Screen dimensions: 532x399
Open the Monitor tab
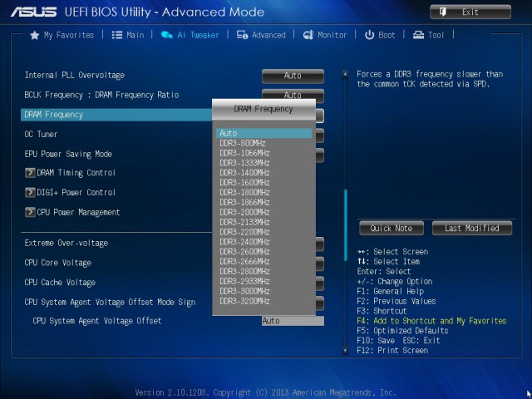325,35
